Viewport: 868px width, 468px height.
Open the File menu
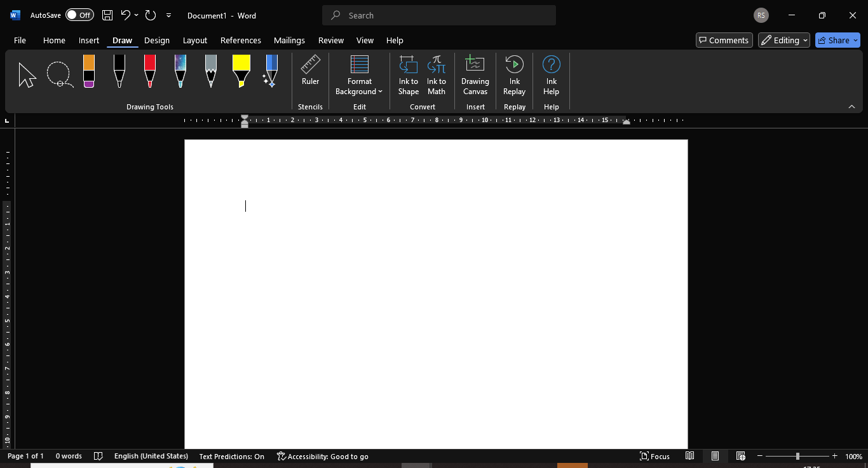click(20, 40)
